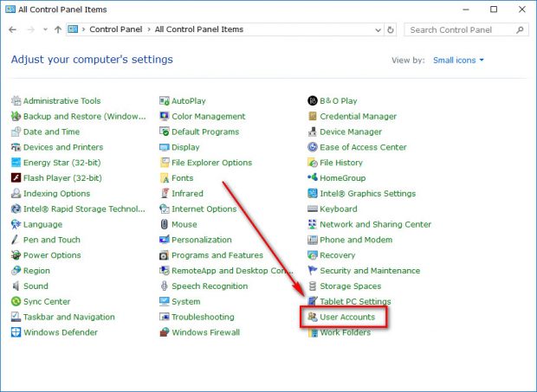Go up one level with Up arrow
Image resolution: width=537 pixels, height=392 pixels.
pos(58,29)
